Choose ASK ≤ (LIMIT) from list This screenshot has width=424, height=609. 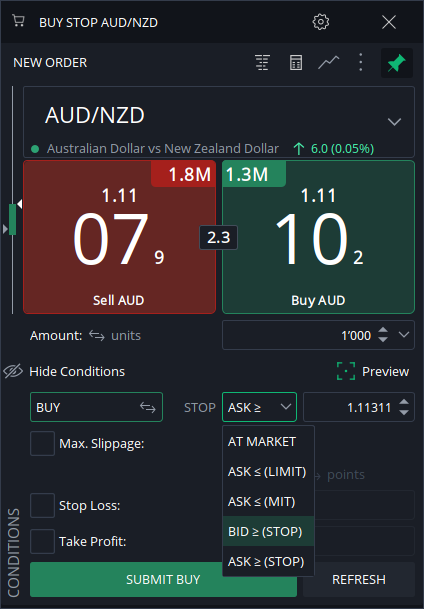(x=268, y=472)
